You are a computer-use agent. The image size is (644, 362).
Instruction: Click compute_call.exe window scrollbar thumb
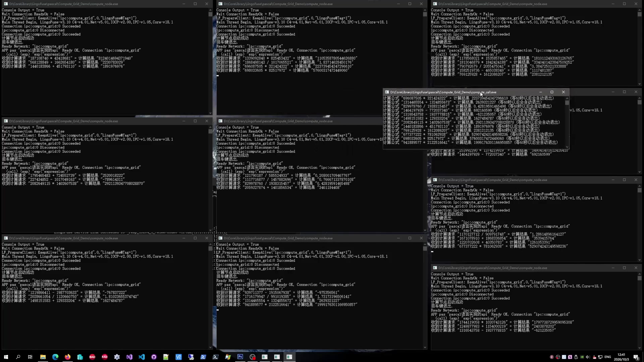567,103
